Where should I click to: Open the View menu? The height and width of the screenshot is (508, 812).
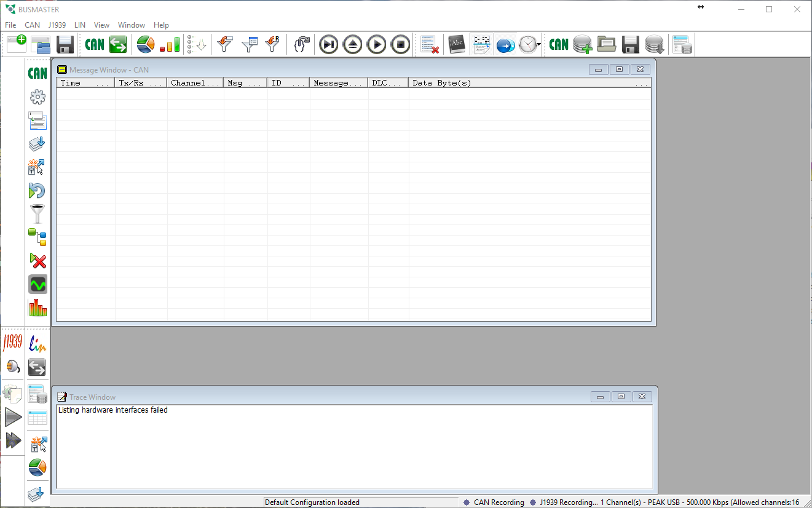101,25
